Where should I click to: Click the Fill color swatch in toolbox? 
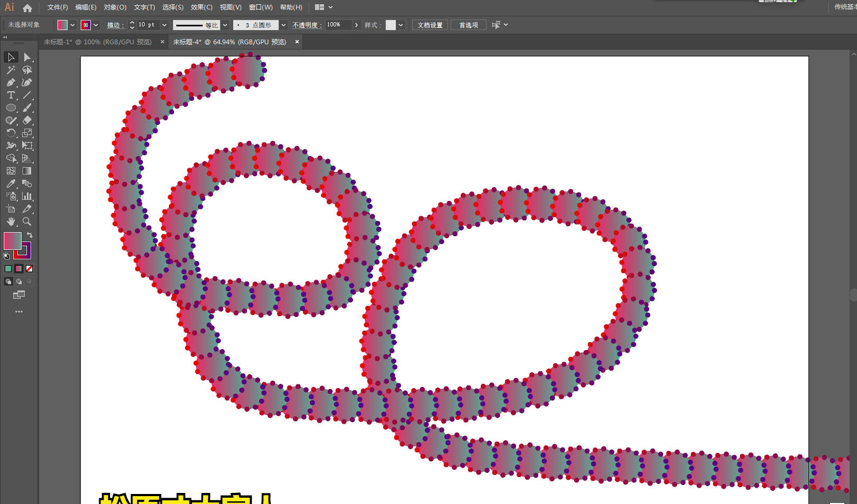click(12, 241)
